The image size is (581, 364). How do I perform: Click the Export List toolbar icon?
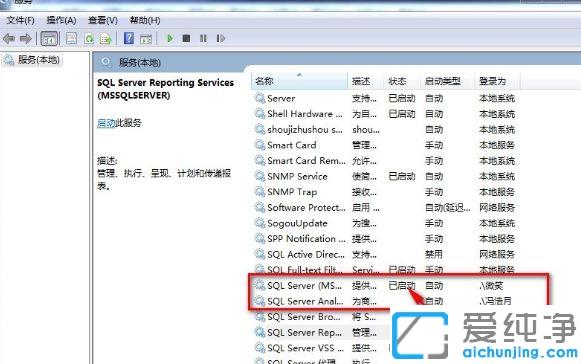click(x=106, y=38)
